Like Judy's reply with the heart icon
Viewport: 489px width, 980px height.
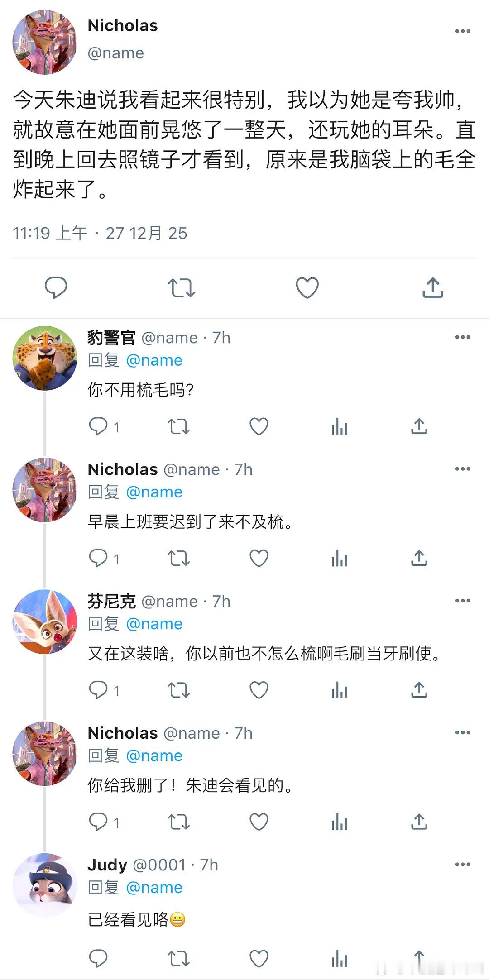click(259, 958)
